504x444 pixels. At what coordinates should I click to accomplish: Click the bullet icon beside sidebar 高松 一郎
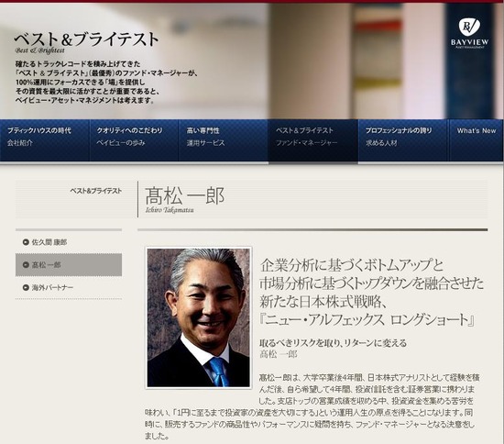point(26,265)
